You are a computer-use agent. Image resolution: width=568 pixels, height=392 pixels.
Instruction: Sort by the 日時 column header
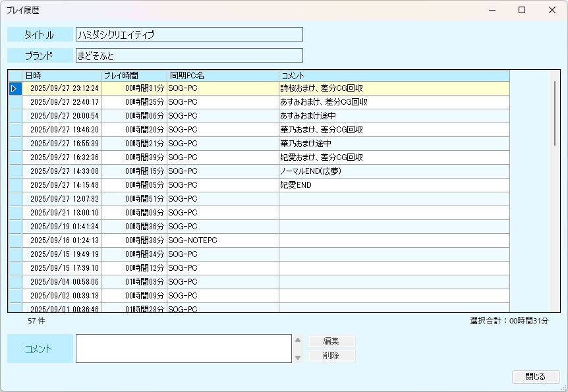[x=61, y=76]
